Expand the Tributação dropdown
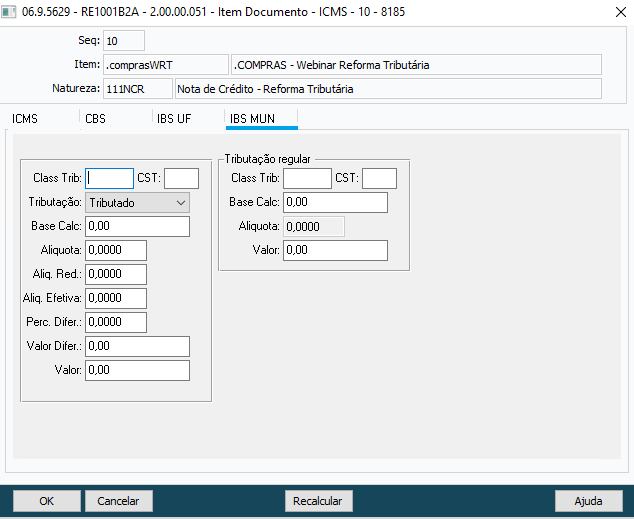The height and width of the screenshot is (519, 634). pos(137,203)
